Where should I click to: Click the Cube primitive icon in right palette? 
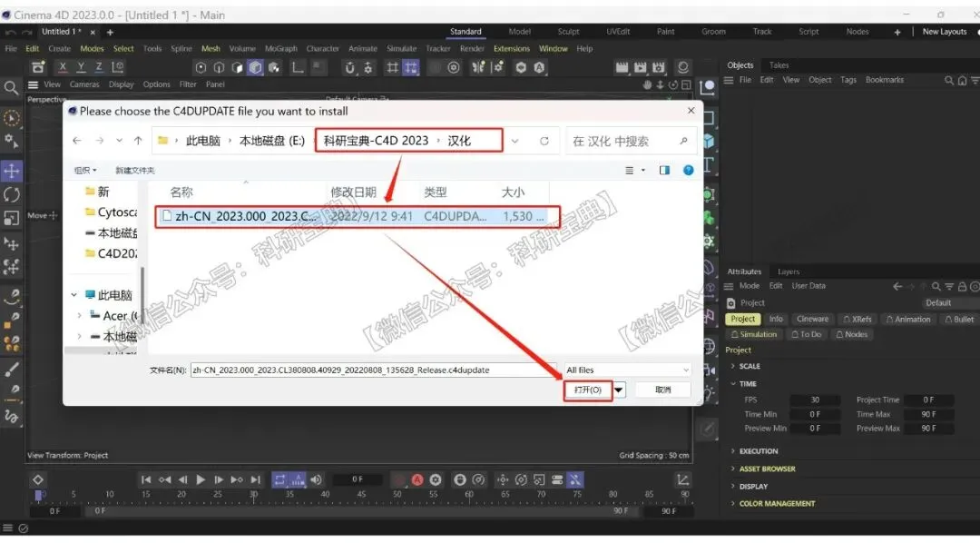pos(709,142)
